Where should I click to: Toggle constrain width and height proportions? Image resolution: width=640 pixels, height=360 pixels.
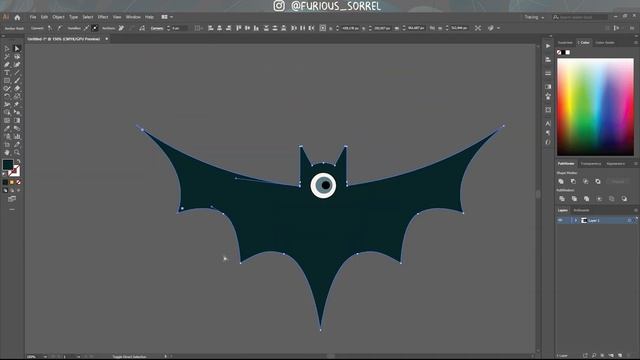[x=432, y=28]
